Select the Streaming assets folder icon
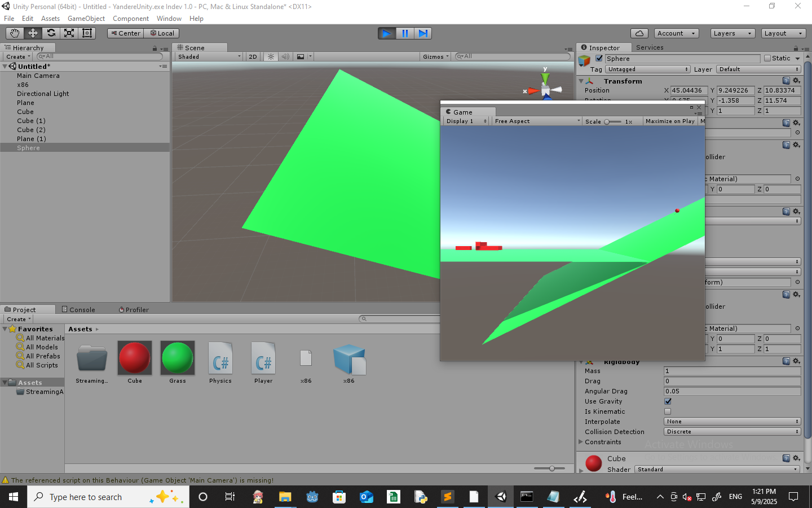The width and height of the screenshot is (812, 508). [x=92, y=358]
